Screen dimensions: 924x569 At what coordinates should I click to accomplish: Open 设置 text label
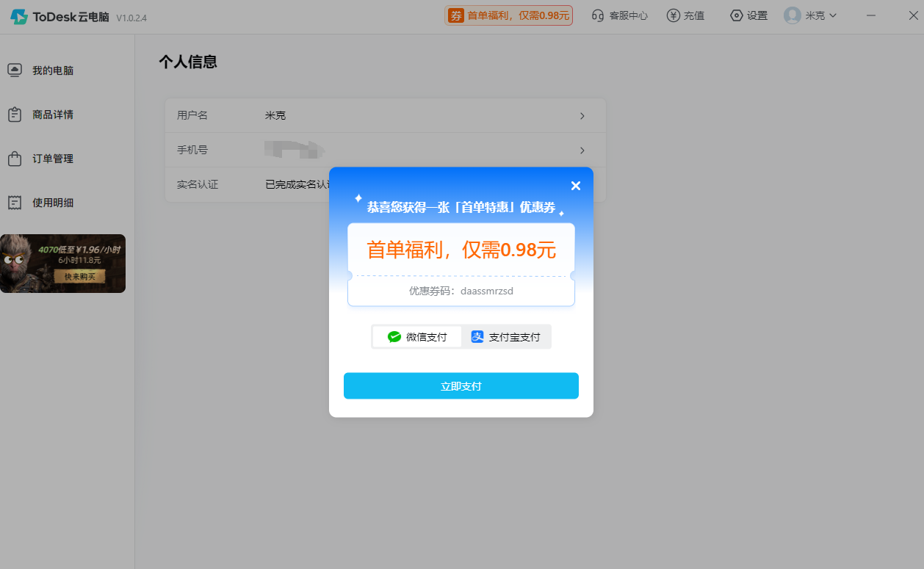[x=757, y=15]
